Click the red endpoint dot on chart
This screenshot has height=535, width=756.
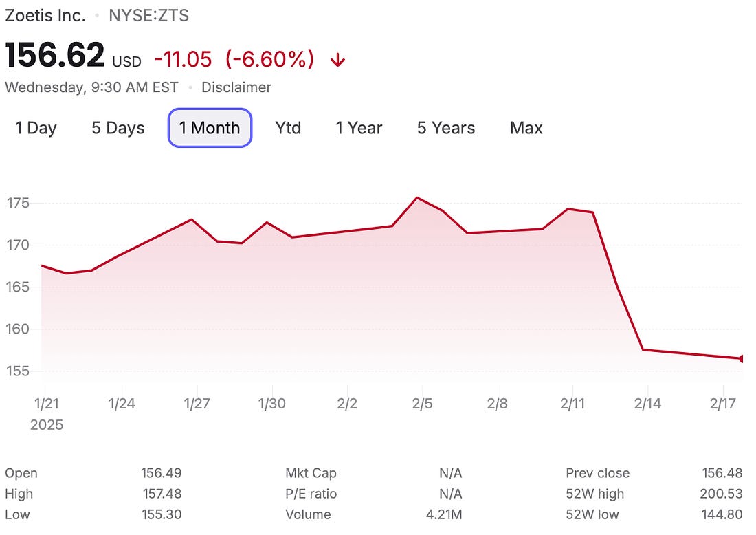click(742, 358)
